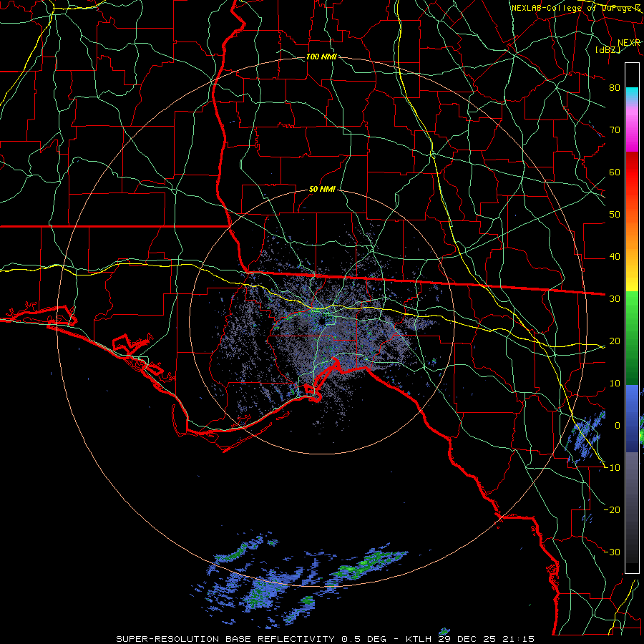Click the 70 value on the dBZ scale
Screen dimensions: 644x644
(615, 130)
